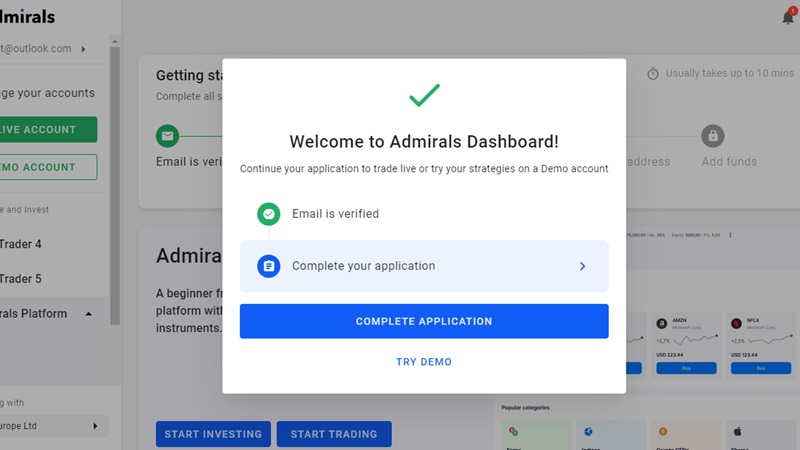Click the Popular categories heading
The width and height of the screenshot is (800, 450).
tap(526, 408)
